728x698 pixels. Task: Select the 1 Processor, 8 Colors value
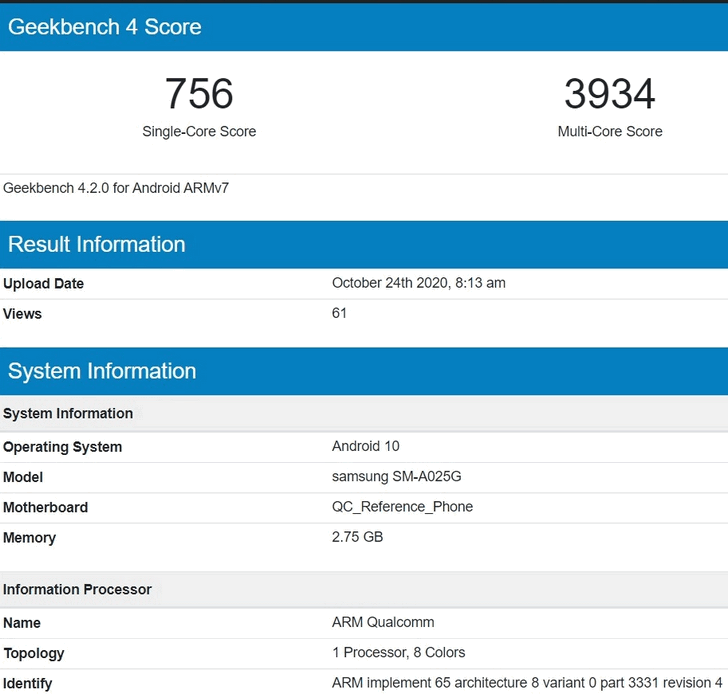(x=398, y=652)
